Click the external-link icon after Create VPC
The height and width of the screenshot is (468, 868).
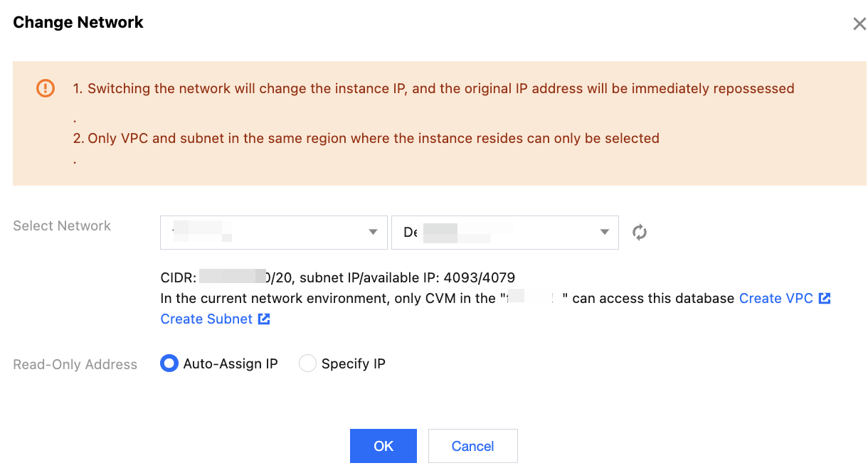825,299
